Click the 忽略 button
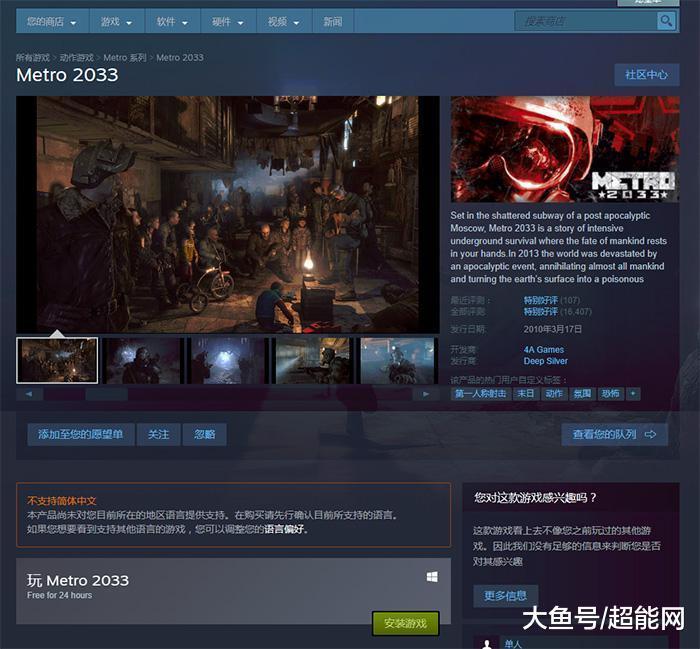Viewport: 700px width, 649px height. (x=204, y=434)
